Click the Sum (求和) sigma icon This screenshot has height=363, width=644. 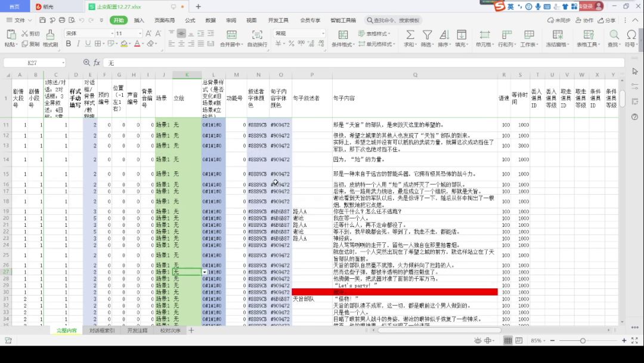point(410,35)
